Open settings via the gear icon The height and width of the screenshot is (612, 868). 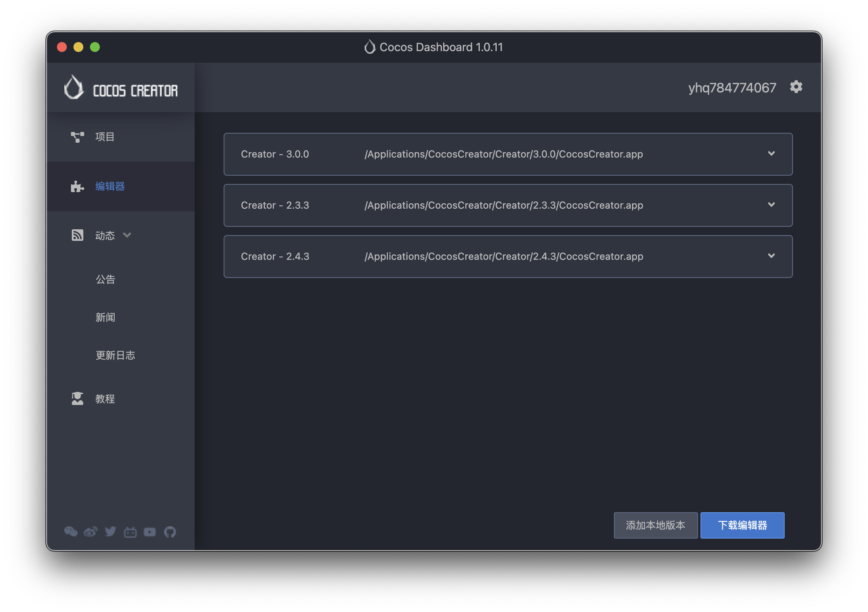click(796, 87)
